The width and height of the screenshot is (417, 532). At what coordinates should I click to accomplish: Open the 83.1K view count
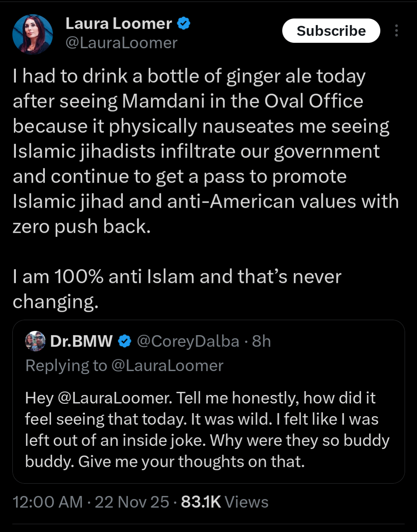pyautogui.click(x=201, y=502)
